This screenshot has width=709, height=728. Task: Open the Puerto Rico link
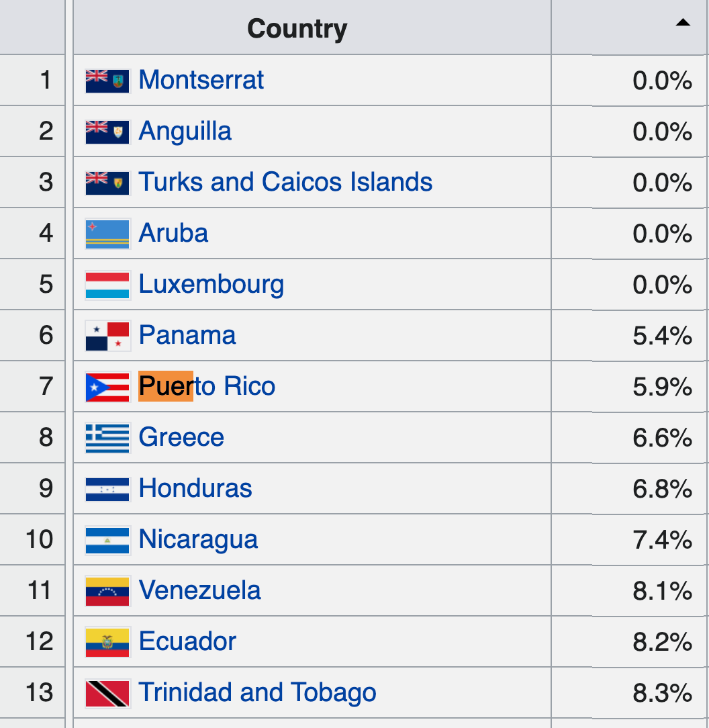point(207,386)
